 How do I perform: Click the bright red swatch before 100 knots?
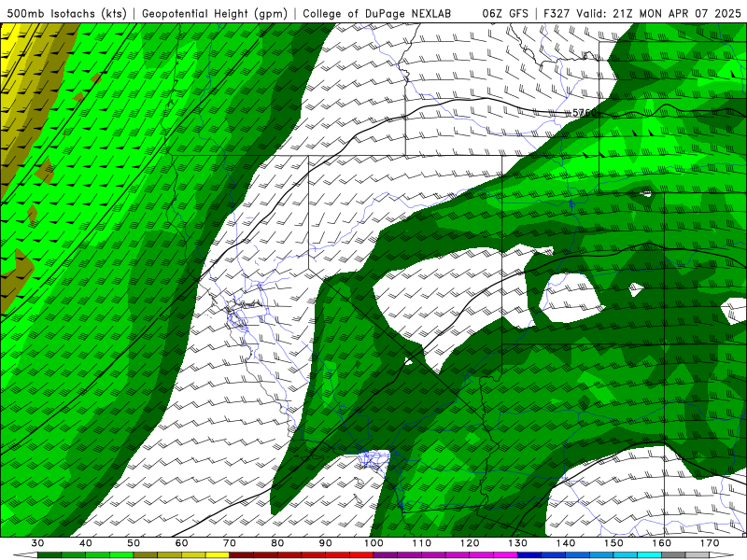(361, 555)
